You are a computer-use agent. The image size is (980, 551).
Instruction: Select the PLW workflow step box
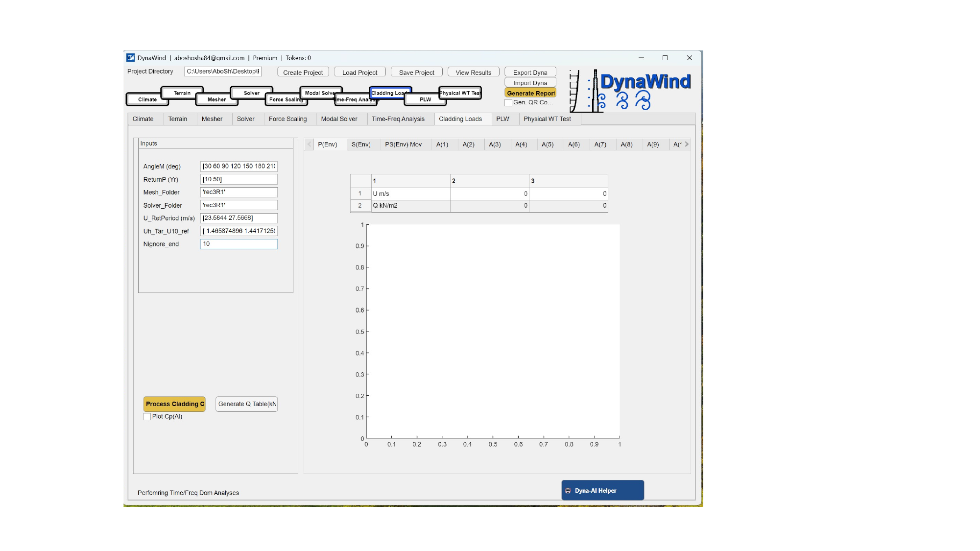425,99
